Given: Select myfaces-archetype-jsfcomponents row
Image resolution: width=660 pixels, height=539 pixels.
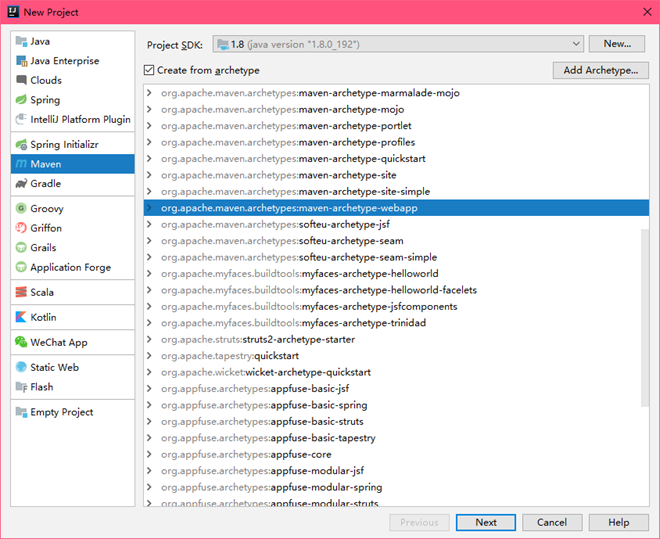Looking at the screenshot, I should click(x=396, y=306).
